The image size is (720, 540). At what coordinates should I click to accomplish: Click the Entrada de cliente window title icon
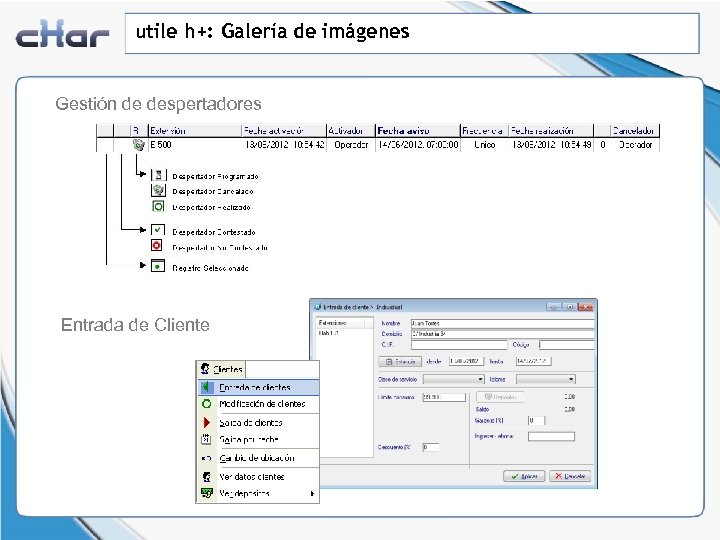[x=317, y=307]
